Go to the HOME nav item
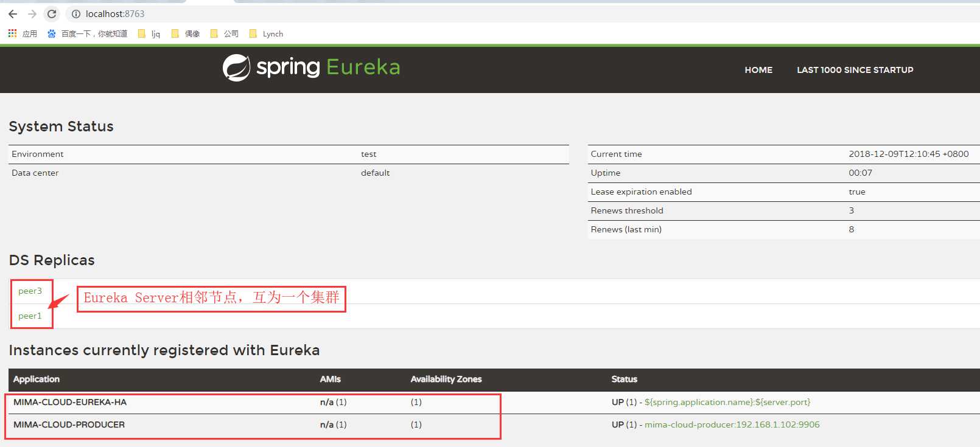This screenshot has height=447, width=980. pos(758,70)
